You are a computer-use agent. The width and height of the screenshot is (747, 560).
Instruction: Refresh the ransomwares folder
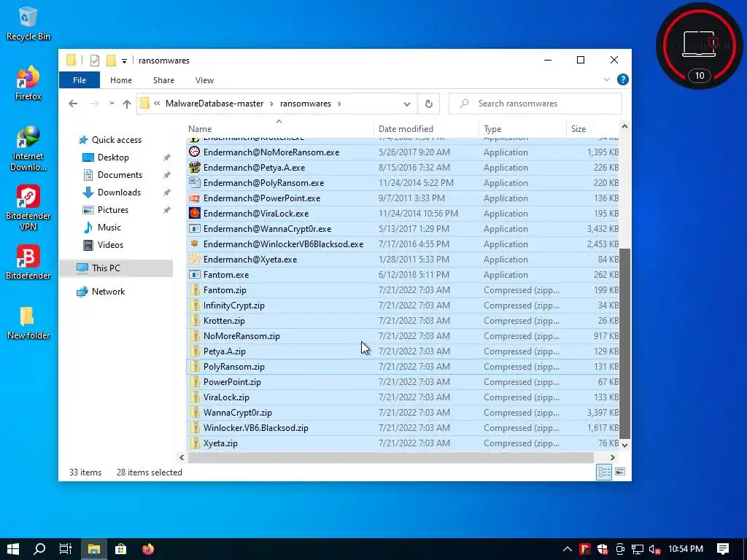pyautogui.click(x=429, y=104)
